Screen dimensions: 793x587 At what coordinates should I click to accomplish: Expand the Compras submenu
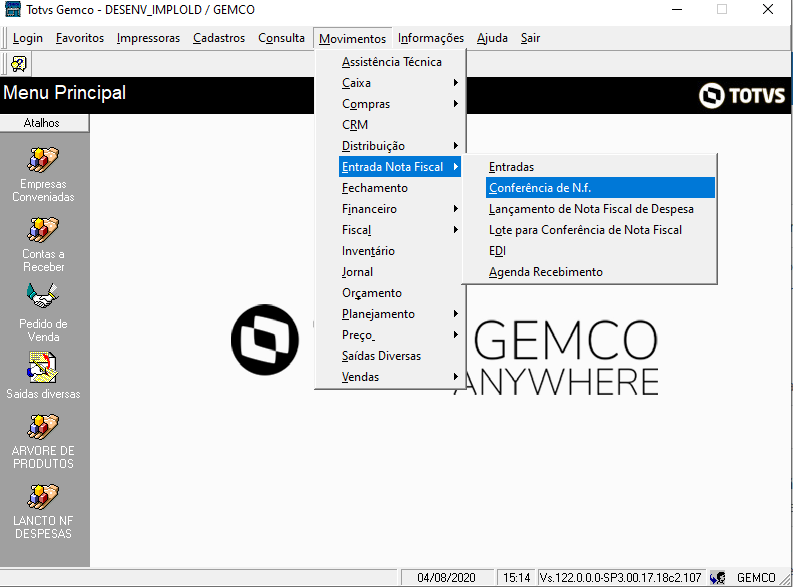coord(400,104)
